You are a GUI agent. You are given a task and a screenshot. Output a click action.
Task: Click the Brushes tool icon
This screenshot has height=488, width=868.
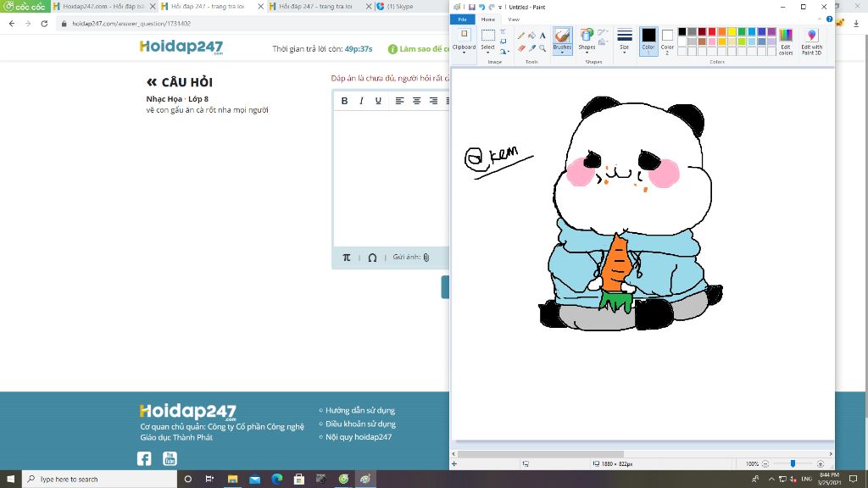(x=562, y=36)
